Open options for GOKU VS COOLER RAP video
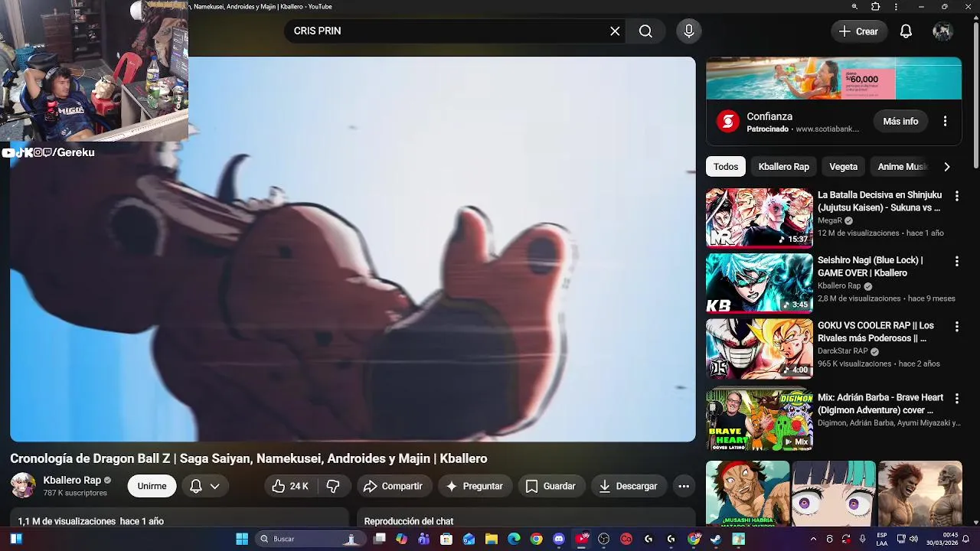980x551 pixels. point(956,327)
